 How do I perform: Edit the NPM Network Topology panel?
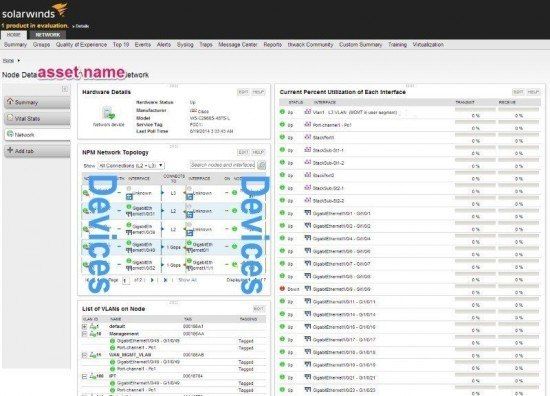point(243,152)
